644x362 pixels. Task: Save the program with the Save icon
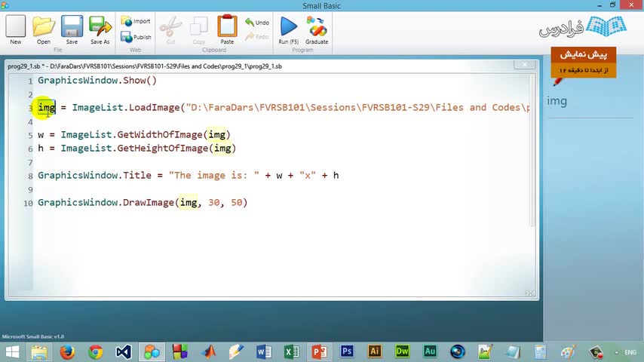point(72,29)
